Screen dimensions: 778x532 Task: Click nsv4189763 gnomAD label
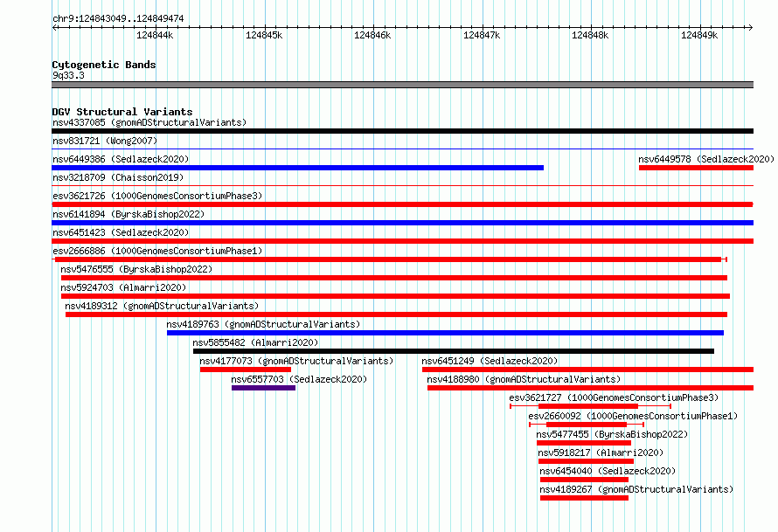263,324
